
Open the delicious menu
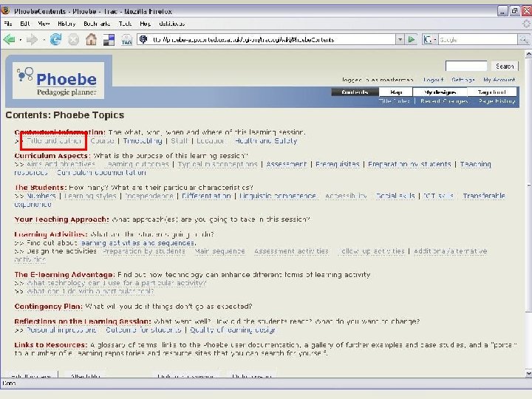171,24
